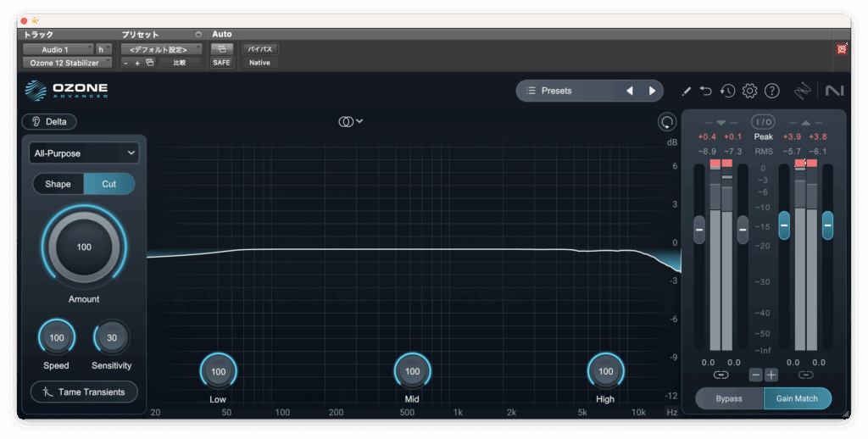The height and width of the screenshot is (439, 868).
Task: Select the Cut mode tab
Action: (109, 184)
